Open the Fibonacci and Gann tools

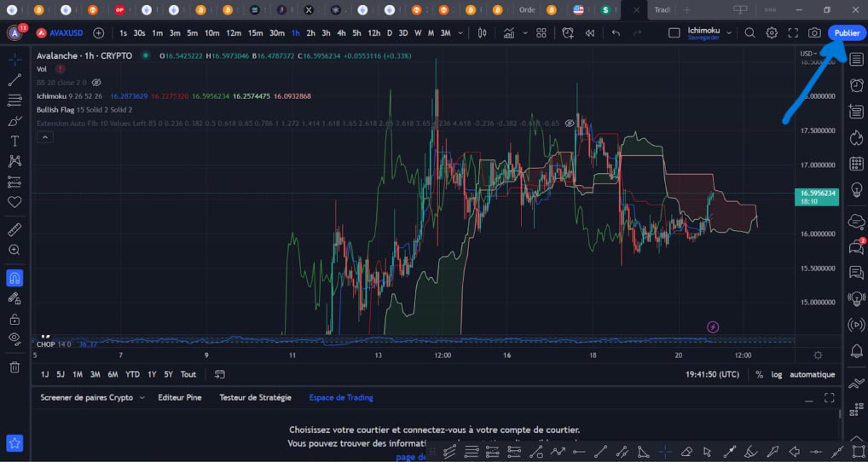click(x=14, y=100)
